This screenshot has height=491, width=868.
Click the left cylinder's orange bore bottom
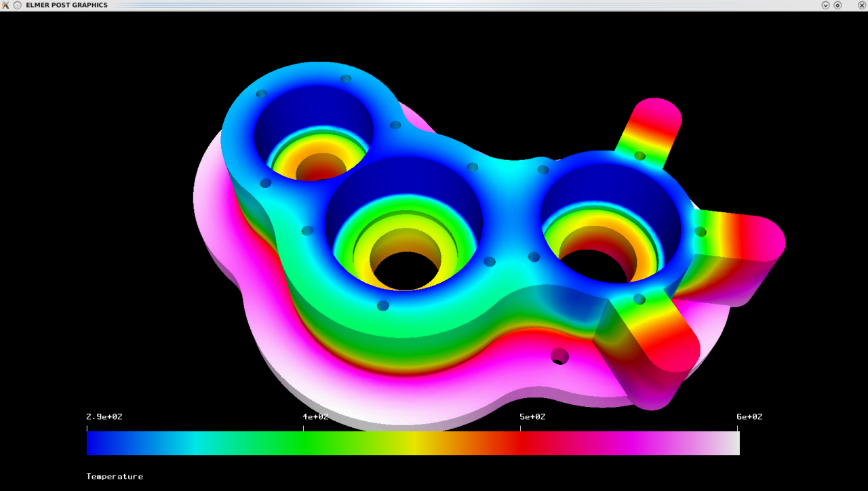pos(320,168)
